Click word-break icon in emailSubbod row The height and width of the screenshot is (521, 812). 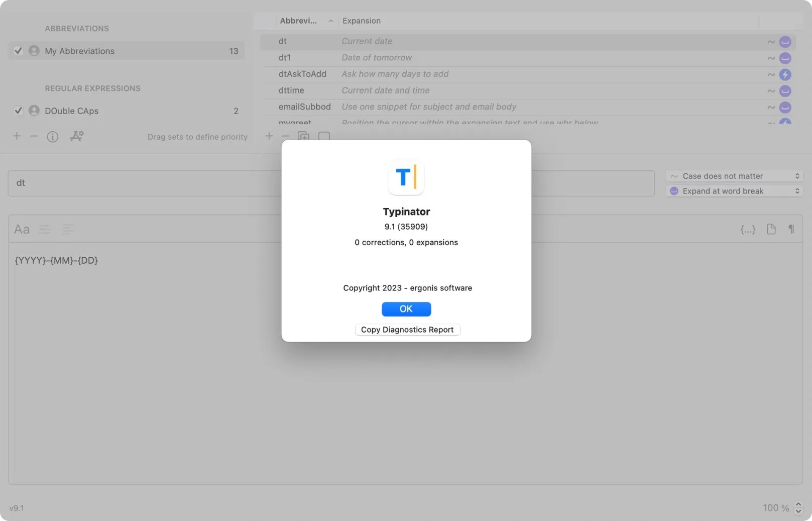(785, 108)
